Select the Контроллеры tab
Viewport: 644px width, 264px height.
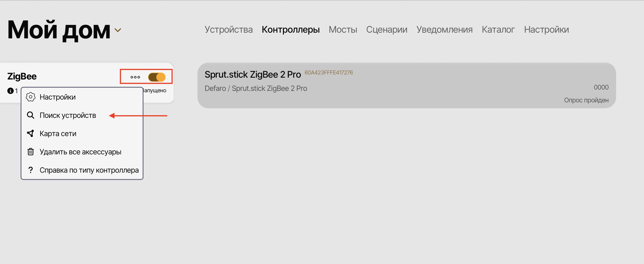290,30
